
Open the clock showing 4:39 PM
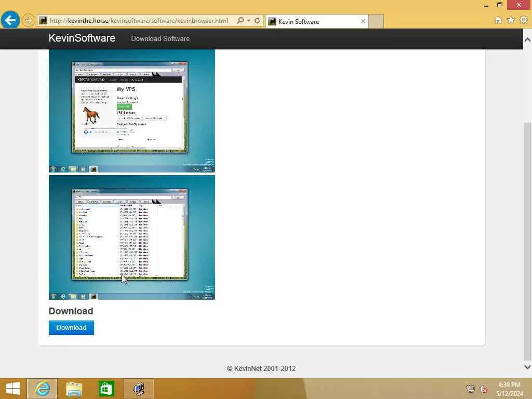(509, 389)
